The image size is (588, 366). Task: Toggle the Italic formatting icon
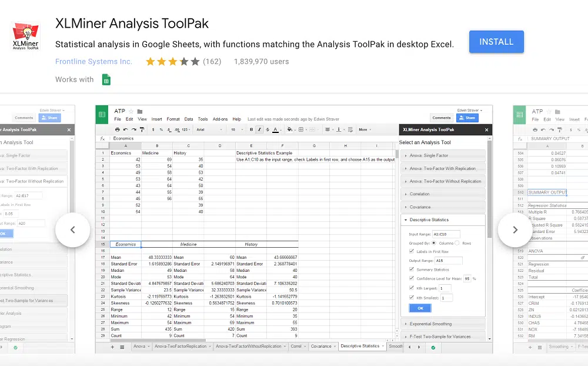pyautogui.click(x=259, y=129)
